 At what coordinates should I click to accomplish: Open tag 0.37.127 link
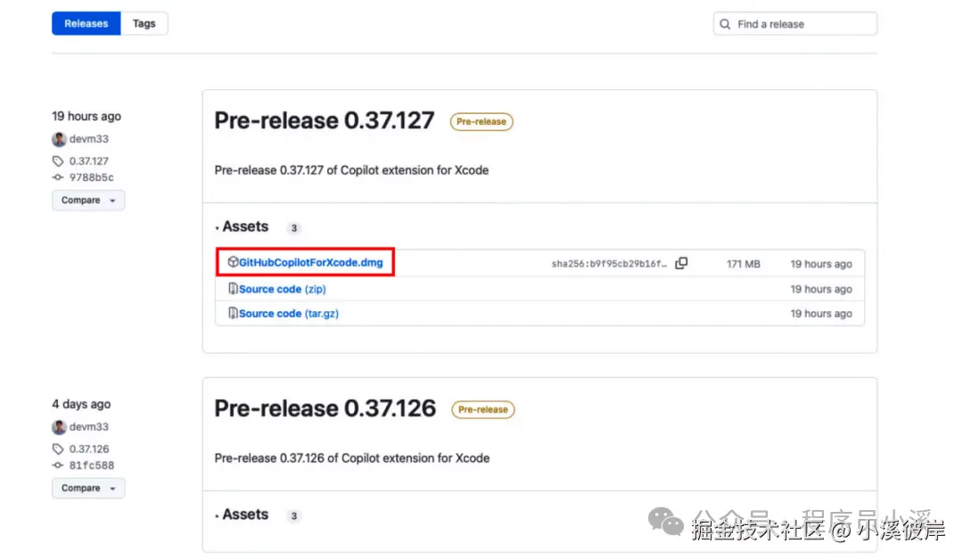click(89, 161)
